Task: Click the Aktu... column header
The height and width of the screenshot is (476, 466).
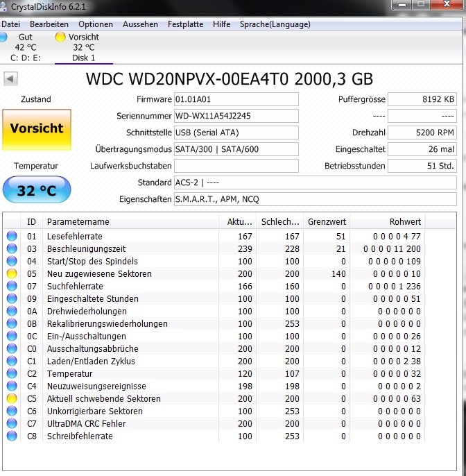Action: point(238,222)
